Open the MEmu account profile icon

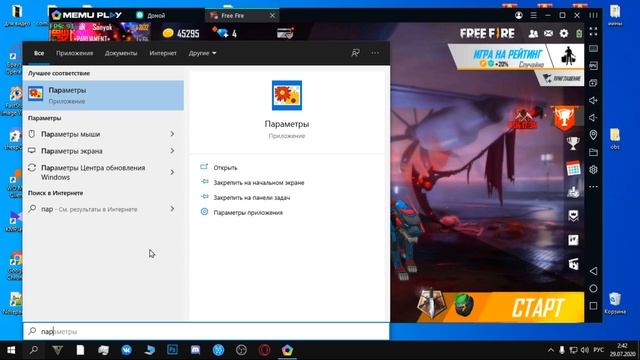tap(519, 15)
